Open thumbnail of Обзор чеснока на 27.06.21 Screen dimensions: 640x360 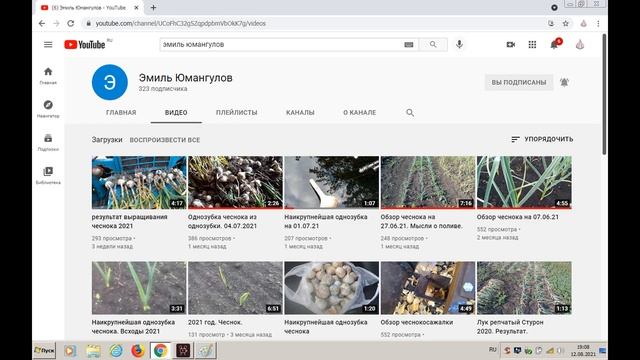(x=428, y=182)
